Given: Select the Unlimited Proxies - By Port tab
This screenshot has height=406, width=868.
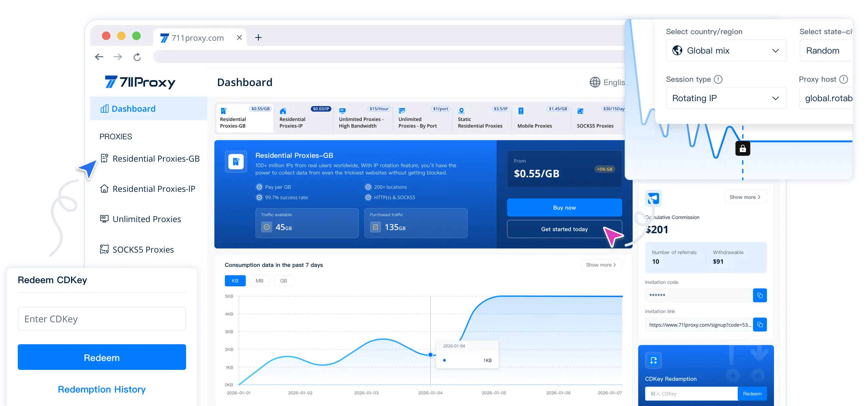Looking at the screenshot, I should [423, 118].
